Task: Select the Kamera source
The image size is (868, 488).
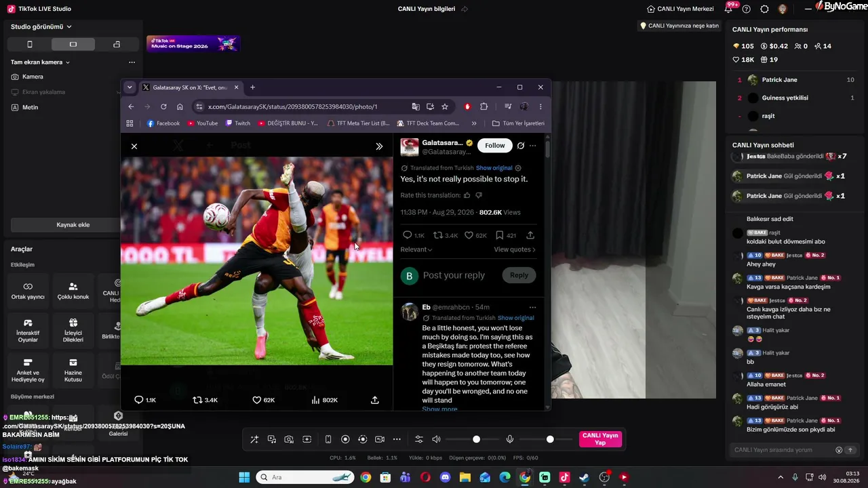Action: pos(33,77)
